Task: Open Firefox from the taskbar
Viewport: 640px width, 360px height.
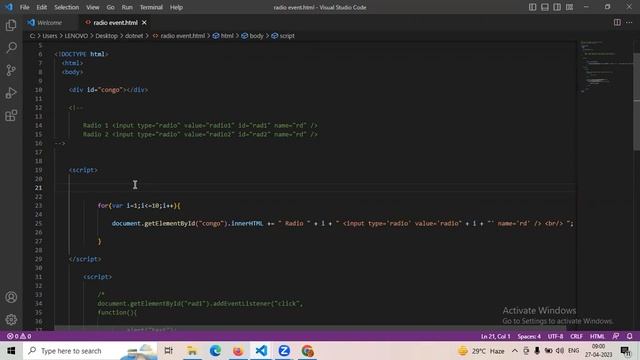Action: tap(238, 351)
